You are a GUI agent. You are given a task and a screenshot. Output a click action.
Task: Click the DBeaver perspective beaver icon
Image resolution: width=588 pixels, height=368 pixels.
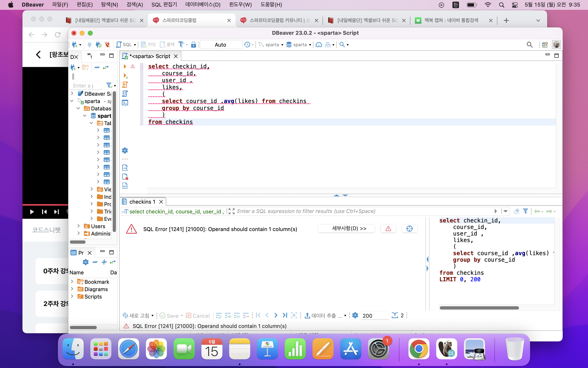[x=556, y=45]
